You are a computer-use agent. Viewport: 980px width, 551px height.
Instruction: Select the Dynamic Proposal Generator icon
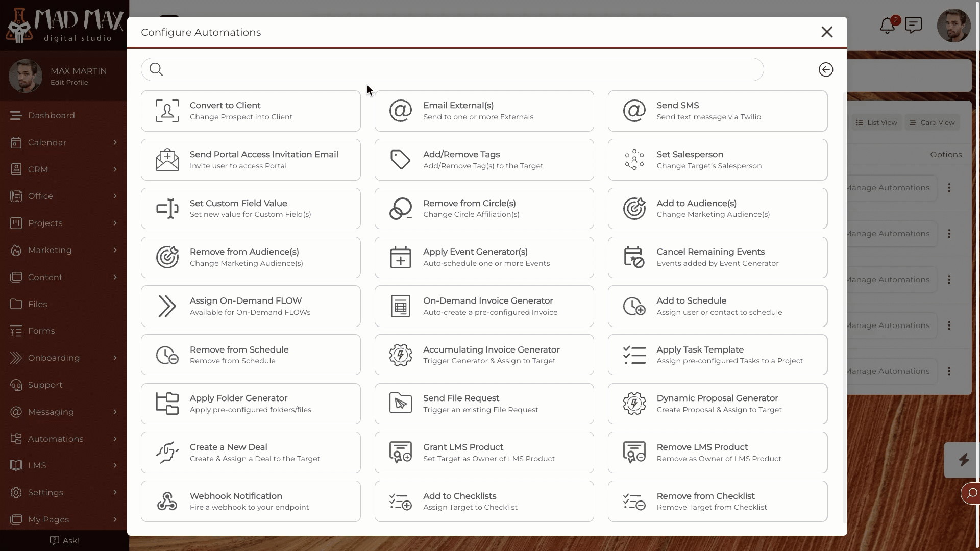click(633, 403)
